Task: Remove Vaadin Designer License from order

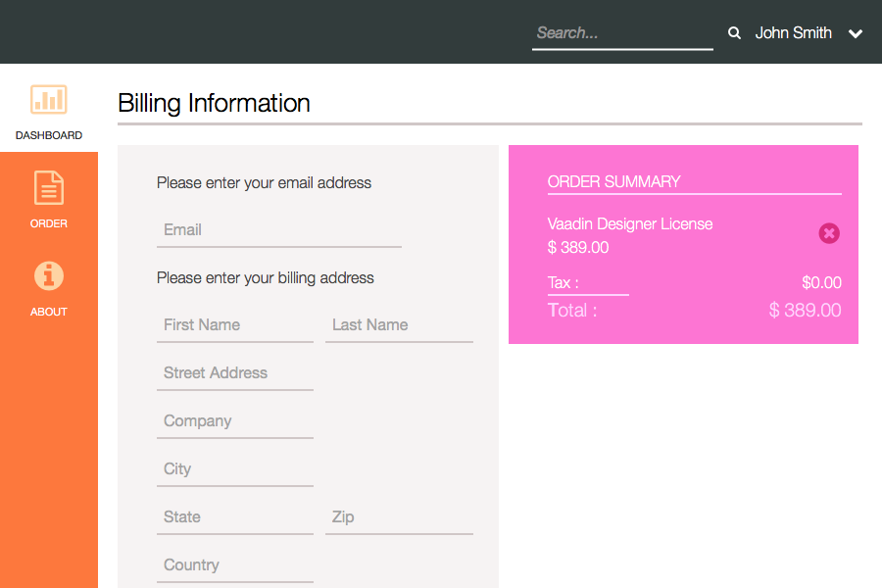Action: pos(829,233)
